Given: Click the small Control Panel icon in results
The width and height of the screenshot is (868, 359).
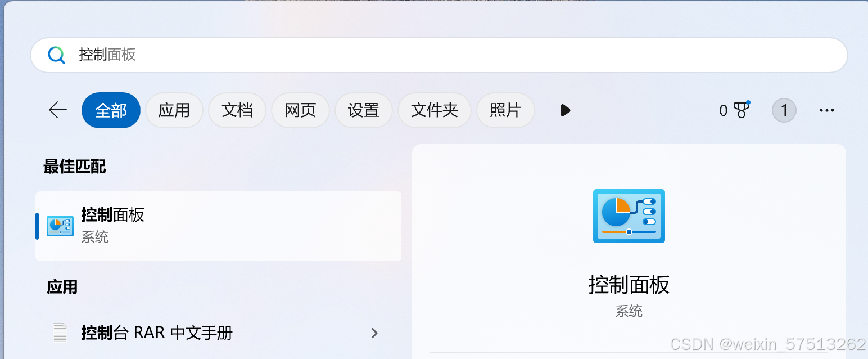Looking at the screenshot, I should (x=60, y=226).
